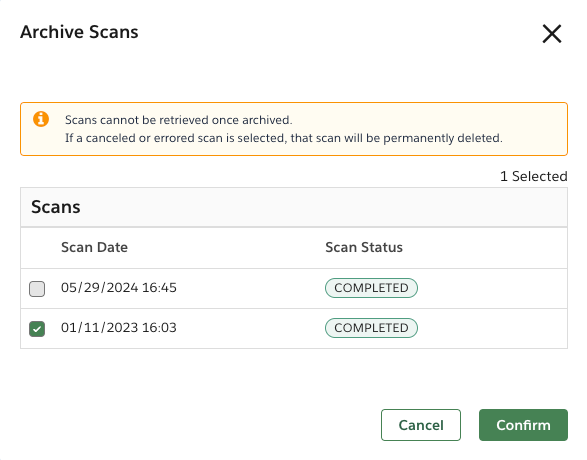The image size is (587, 460).
Task: Click the "permanently deleted" warning sentence
Action: 284,138
